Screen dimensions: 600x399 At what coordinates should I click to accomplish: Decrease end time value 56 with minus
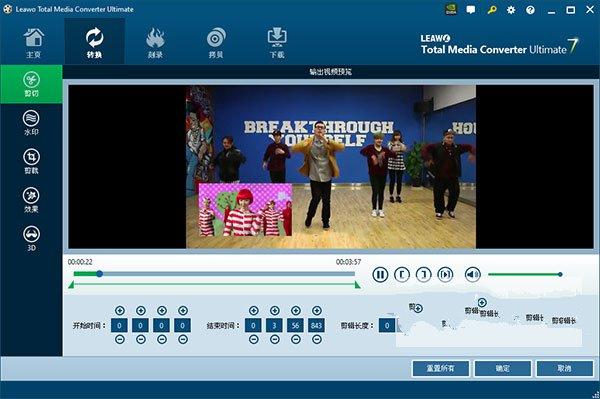tap(296, 339)
